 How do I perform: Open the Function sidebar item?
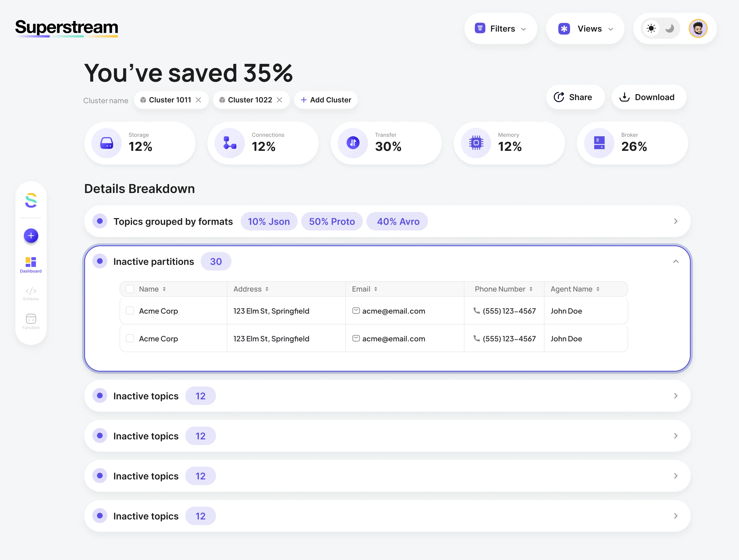click(31, 321)
